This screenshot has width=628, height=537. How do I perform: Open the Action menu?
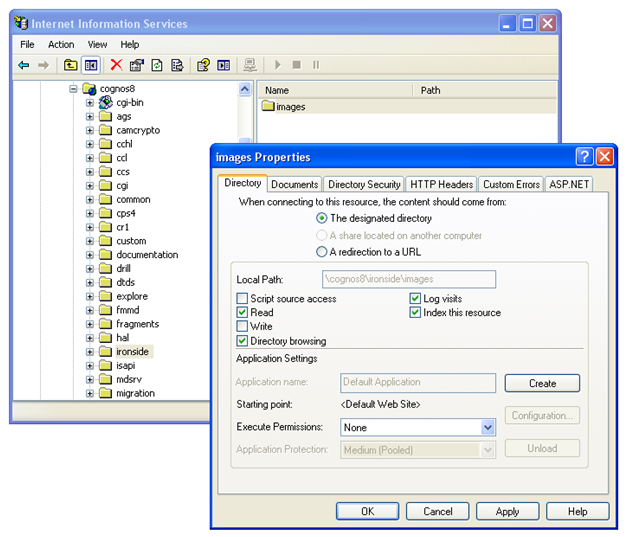(61, 44)
